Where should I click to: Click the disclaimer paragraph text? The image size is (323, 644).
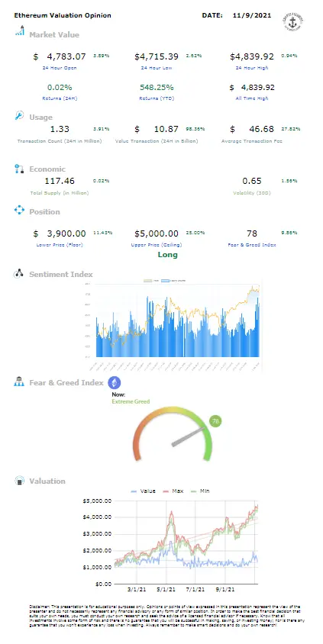[x=166, y=615]
